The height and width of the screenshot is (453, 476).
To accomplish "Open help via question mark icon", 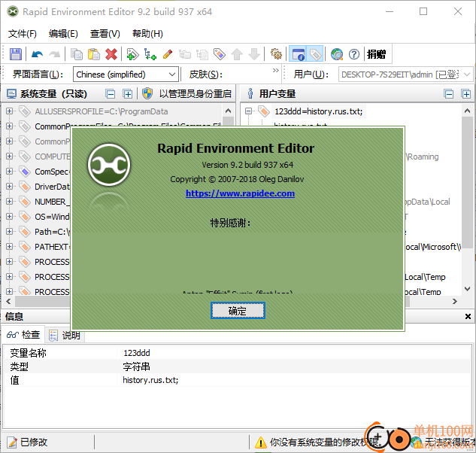I will point(354,54).
